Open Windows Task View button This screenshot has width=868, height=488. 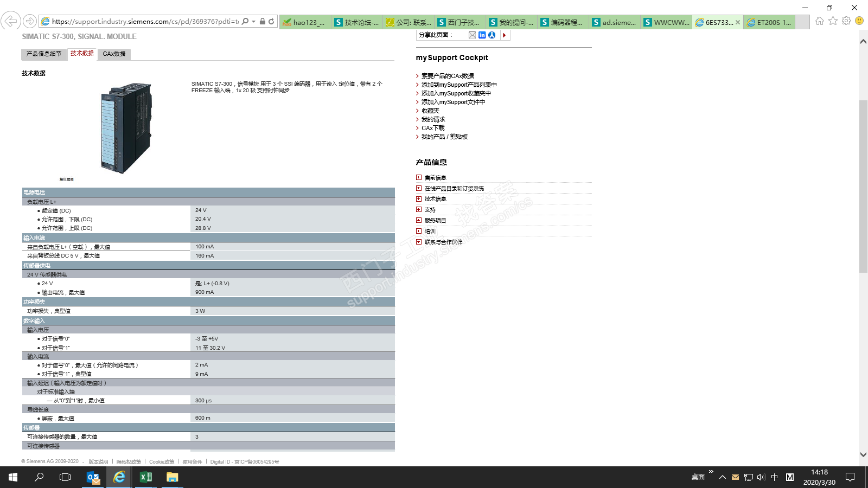point(65,477)
